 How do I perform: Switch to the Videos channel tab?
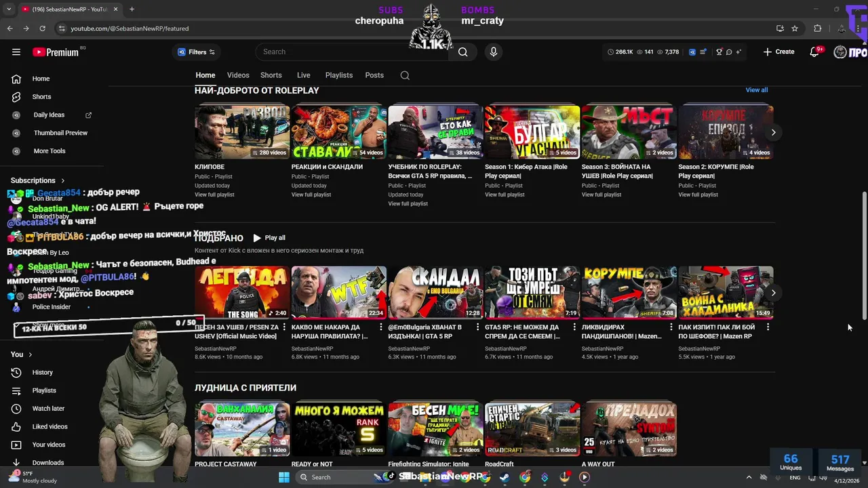tap(238, 75)
